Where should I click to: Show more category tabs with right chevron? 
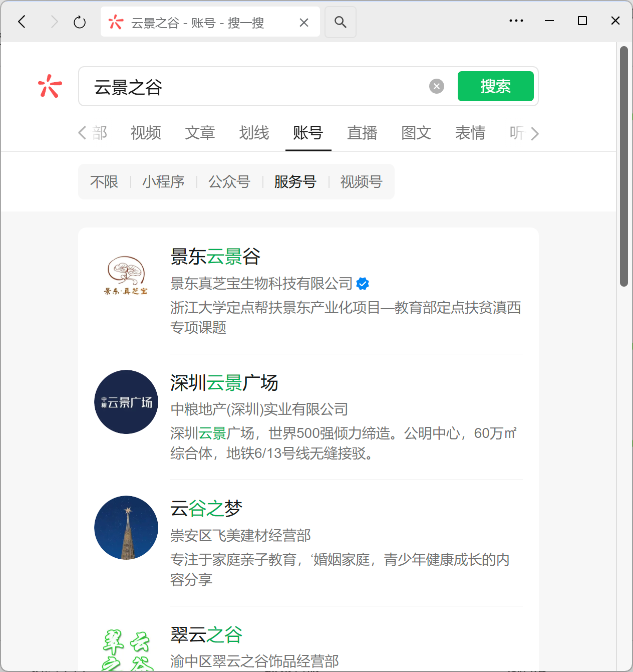point(534,133)
